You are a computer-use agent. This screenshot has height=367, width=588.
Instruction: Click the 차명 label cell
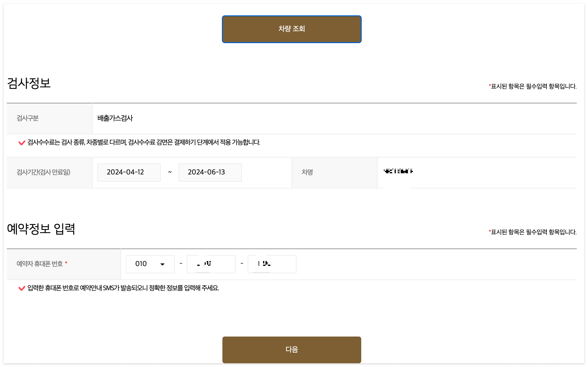pyautogui.click(x=307, y=172)
